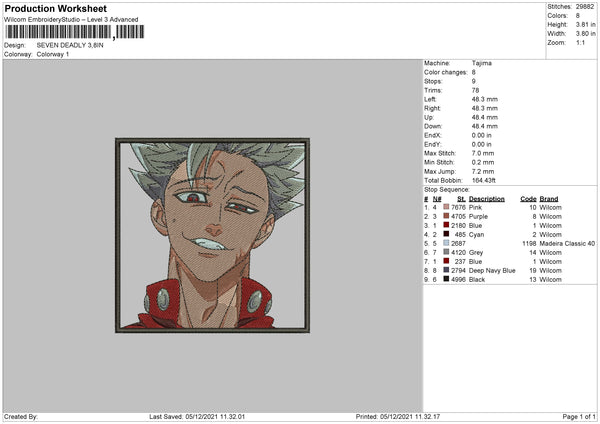Click 'Wilcom EmbroideryStudio – Level 3 Advanced' text
The height and width of the screenshot is (424, 600).
pyautogui.click(x=71, y=19)
